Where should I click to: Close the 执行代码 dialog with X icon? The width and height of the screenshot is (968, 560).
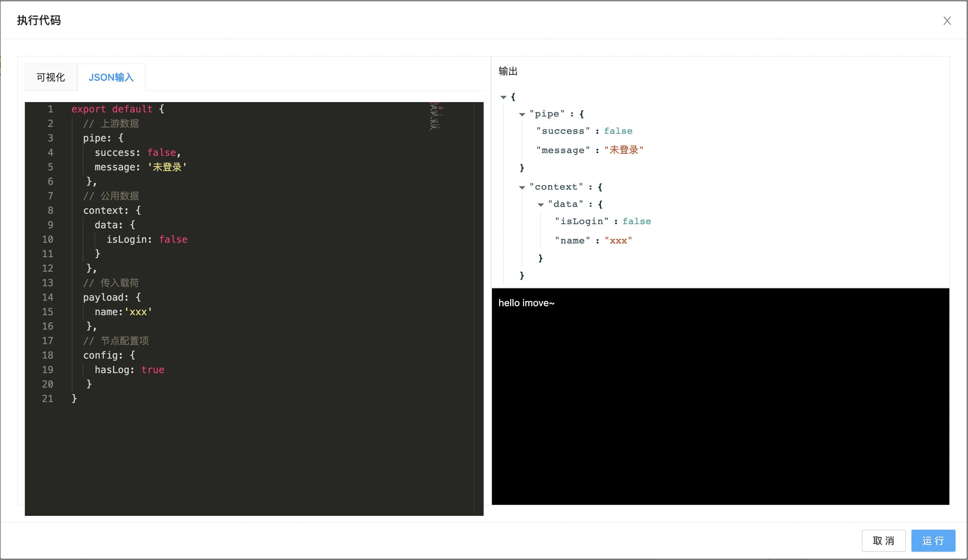pyautogui.click(x=947, y=21)
